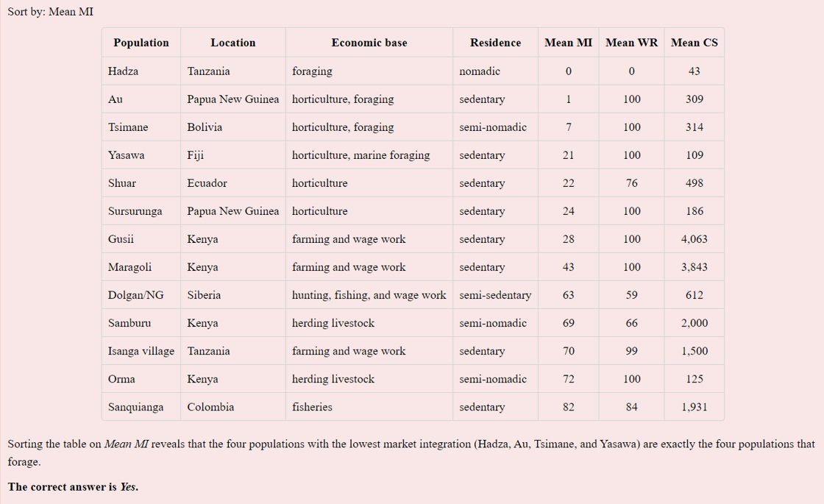
Task: Click the fisheries economic base cell
Action: pos(312,407)
